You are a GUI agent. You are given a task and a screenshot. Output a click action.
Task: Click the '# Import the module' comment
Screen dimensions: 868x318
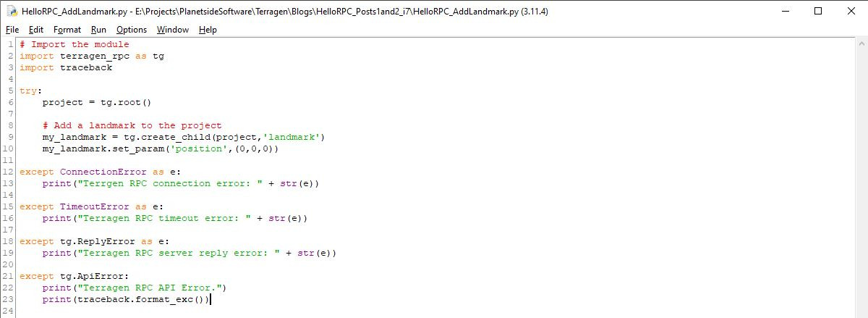[75, 44]
